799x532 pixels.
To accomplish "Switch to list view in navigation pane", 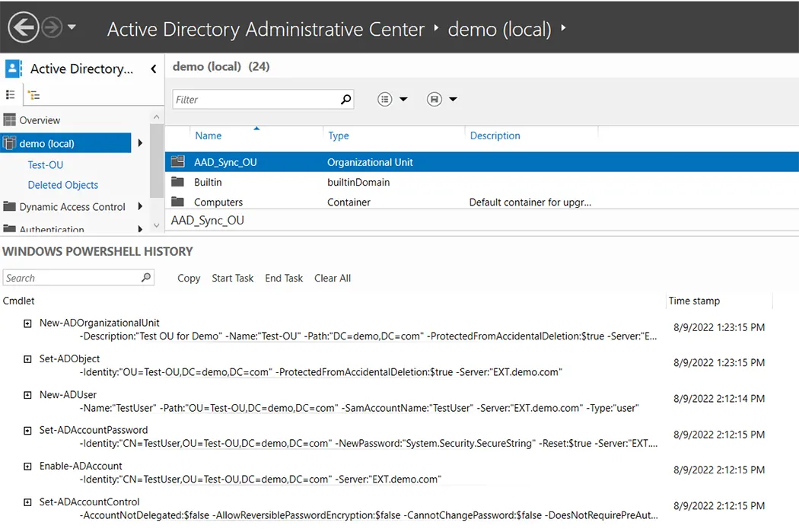I will [x=10, y=94].
